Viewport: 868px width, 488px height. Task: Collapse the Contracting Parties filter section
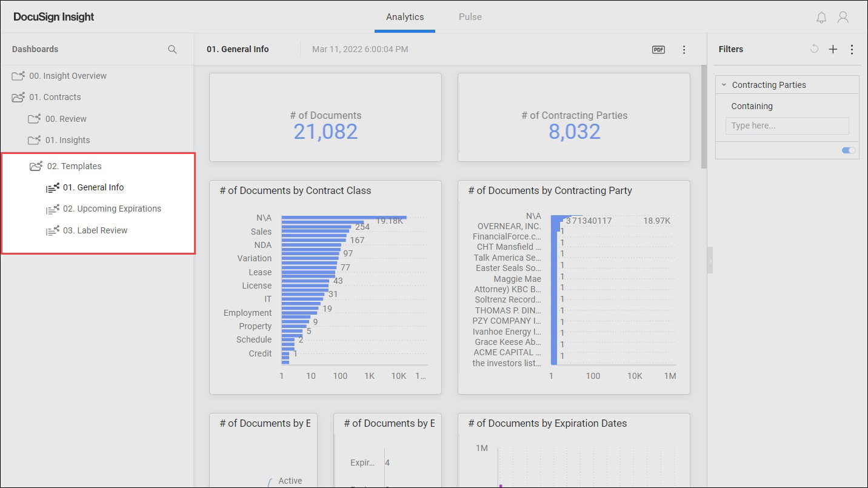[724, 85]
